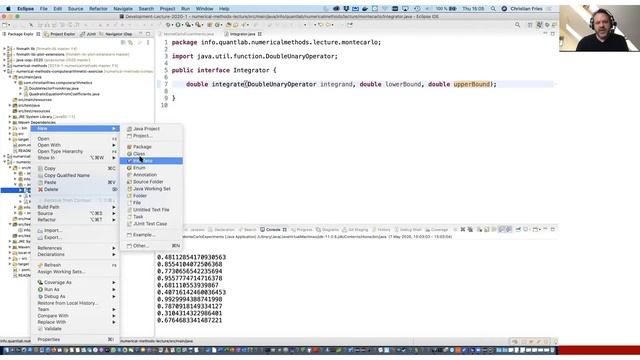
Task: Open the Git Staging view tab
Action: 355,230
